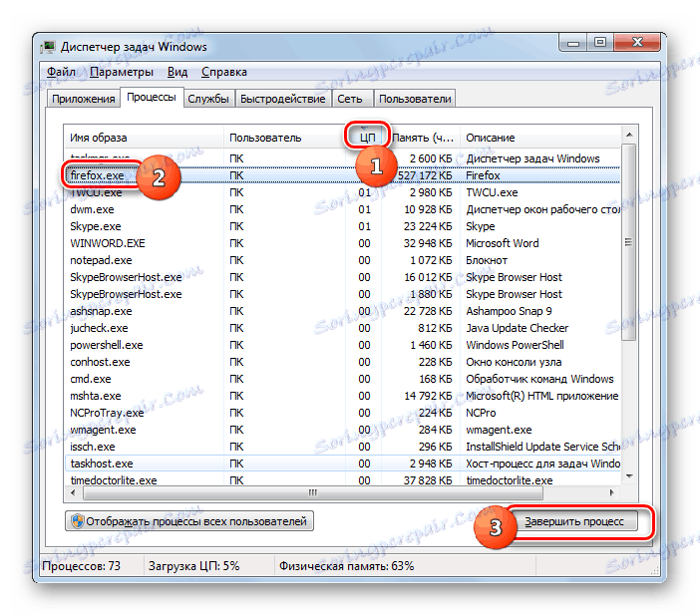
Task: Sort by the Пользователь column header
Action: [x=284, y=138]
